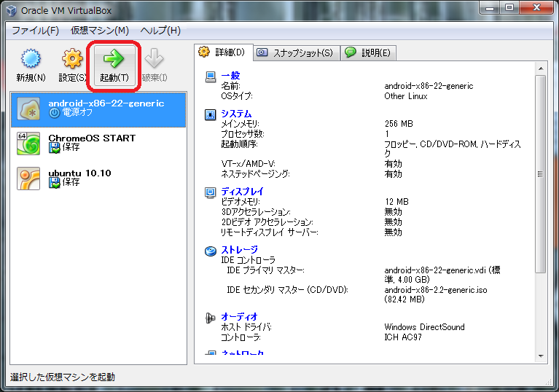The width and height of the screenshot is (559, 392).
Task: Click power-off status icon of android VM
Action: click(x=54, y=113)
